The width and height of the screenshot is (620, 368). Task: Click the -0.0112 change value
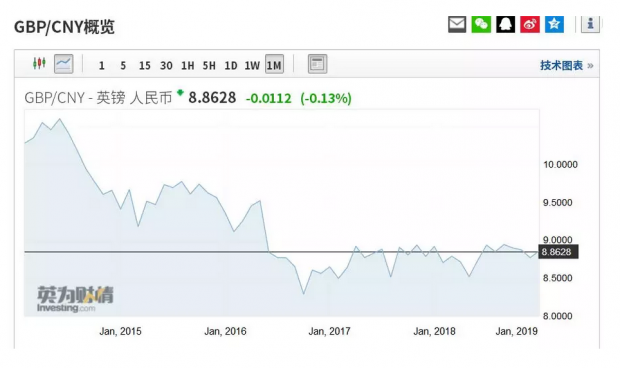click(268, 98)
